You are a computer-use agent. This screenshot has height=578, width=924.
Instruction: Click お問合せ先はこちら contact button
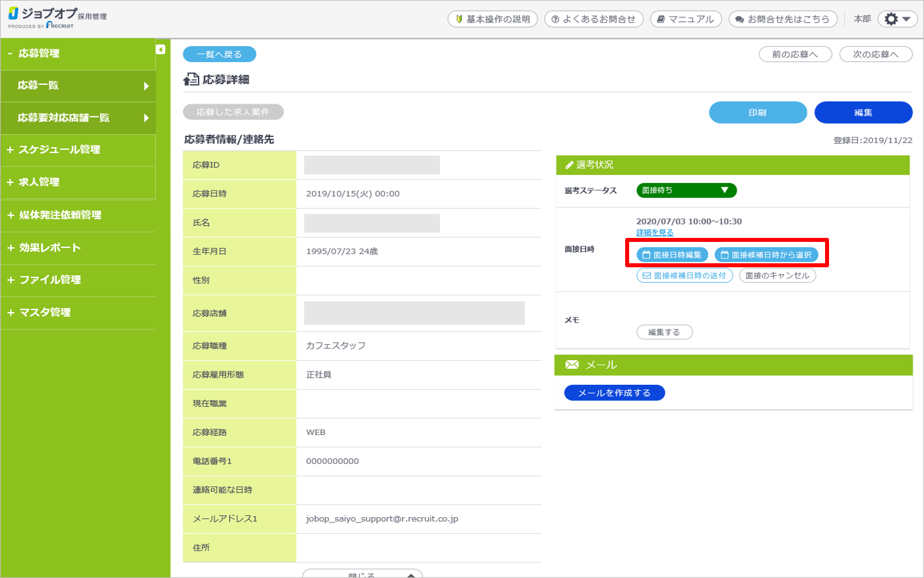click(783, 19)
